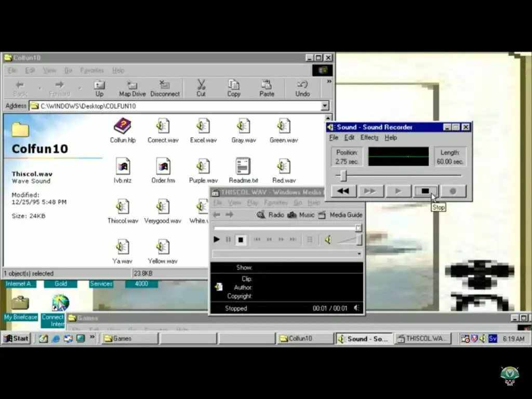Open Help menu in Sound Recorder
This screenshot has width=532, height=399.
(391, 137)
